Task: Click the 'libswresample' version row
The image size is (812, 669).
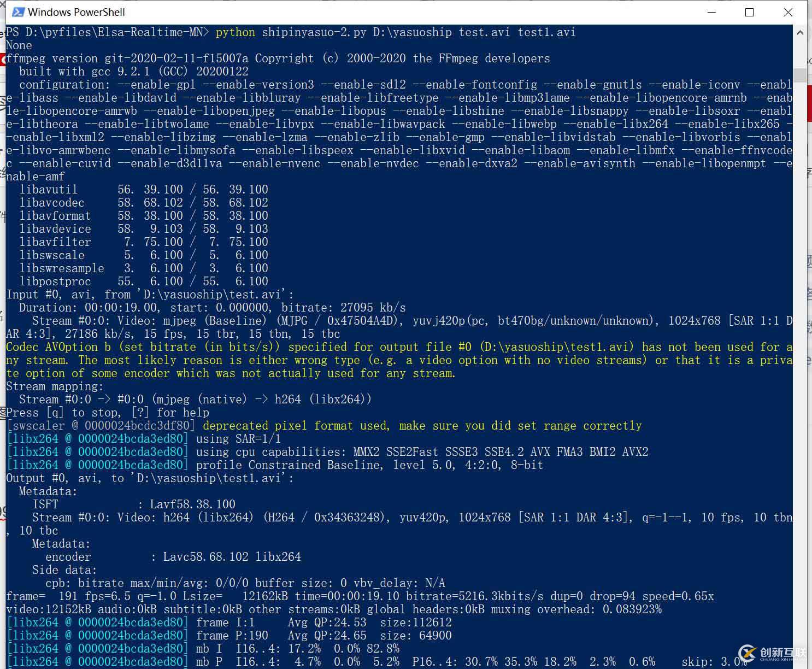Action: coord(144,268)
